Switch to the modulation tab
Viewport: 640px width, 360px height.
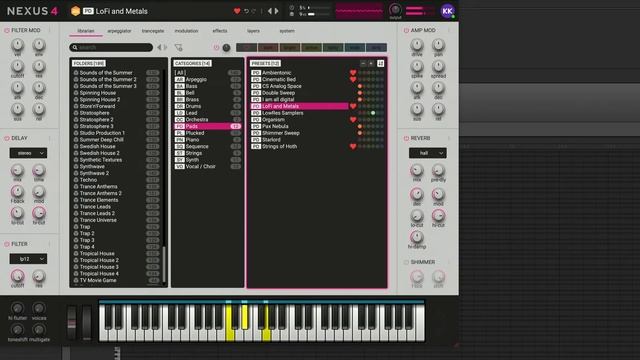(186, 31)
